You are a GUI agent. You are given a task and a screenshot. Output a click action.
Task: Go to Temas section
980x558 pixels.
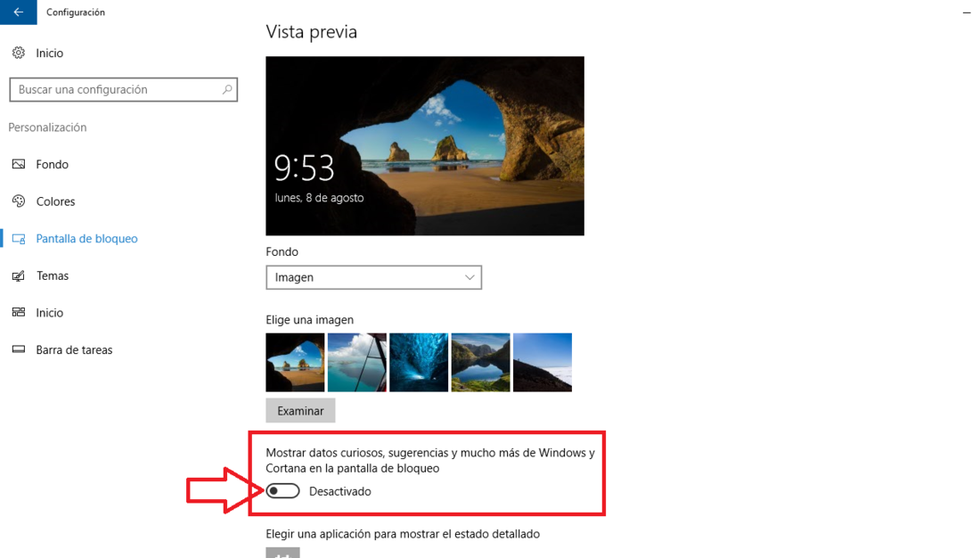53,275
